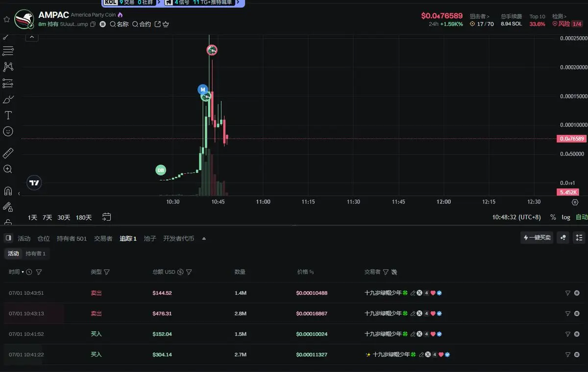Image resolution: width=588 pixels, height=372 pixels.
Task: Collapse the chart header with the up chevron
Action: pos(32,37)
